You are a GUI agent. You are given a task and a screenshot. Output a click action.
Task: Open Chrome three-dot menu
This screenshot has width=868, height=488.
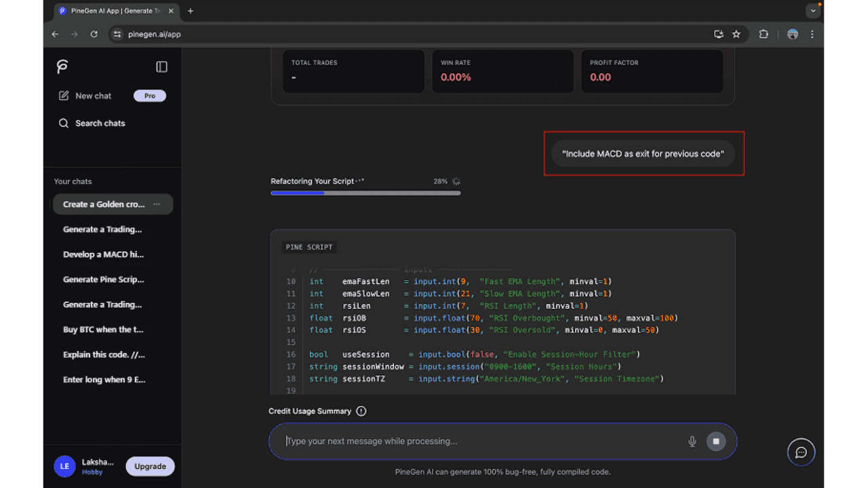click(812, 34)
